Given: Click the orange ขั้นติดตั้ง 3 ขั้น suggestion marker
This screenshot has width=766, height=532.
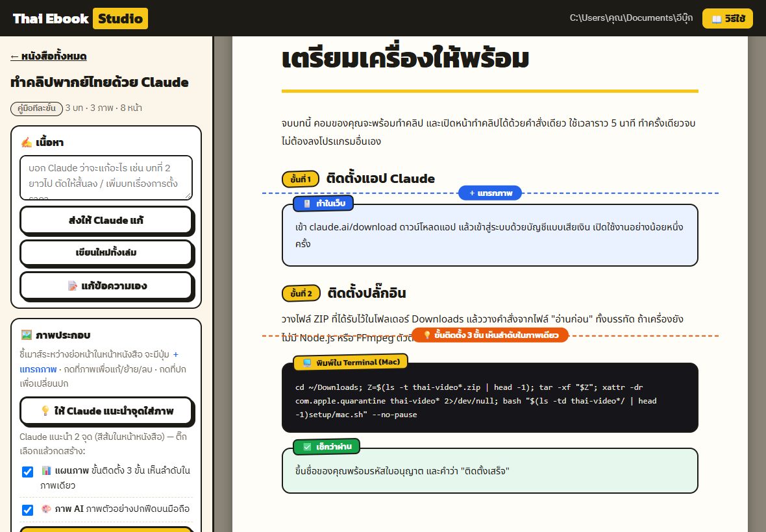Looking at the screenshot, I should [x=491, y=335].
